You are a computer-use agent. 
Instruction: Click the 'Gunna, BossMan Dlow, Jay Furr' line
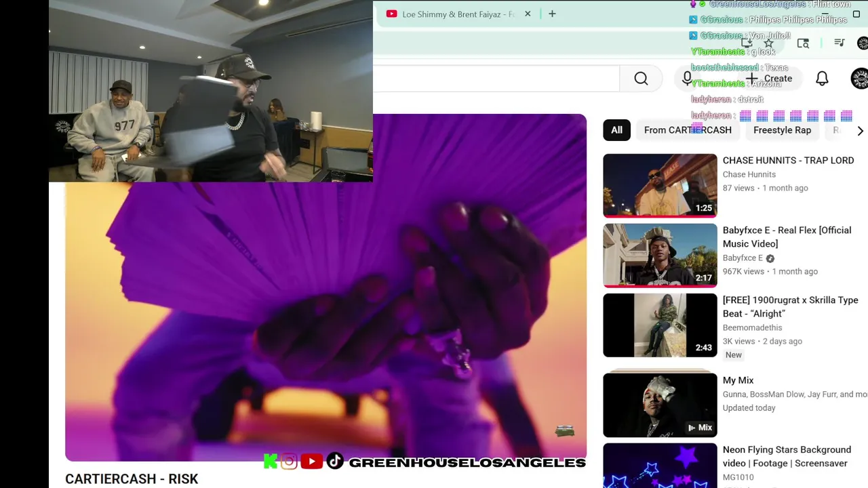click(795, 394)
